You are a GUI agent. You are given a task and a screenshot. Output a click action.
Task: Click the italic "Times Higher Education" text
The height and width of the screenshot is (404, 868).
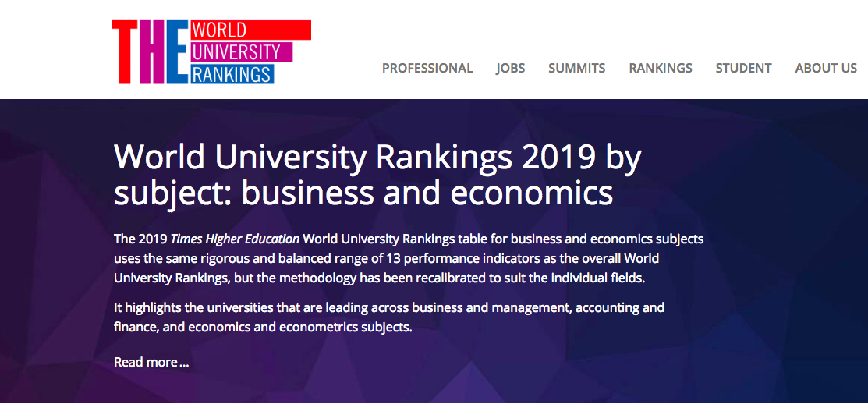pos(235,239)
